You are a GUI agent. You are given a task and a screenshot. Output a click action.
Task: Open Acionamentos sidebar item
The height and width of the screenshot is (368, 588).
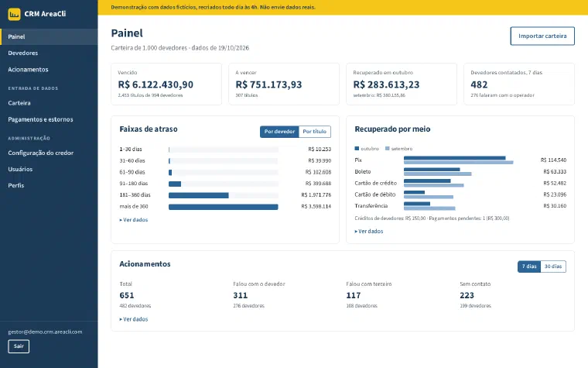tap(49, 70)
